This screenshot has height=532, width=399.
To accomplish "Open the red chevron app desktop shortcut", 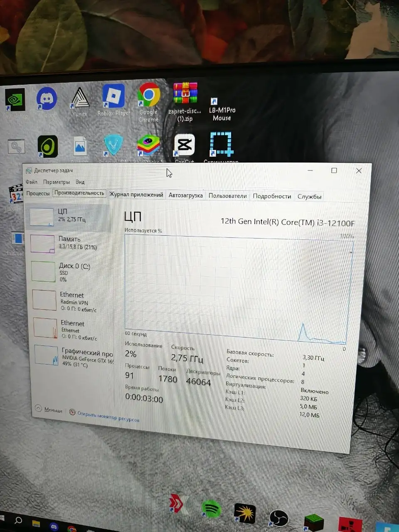I will [176, 504].
